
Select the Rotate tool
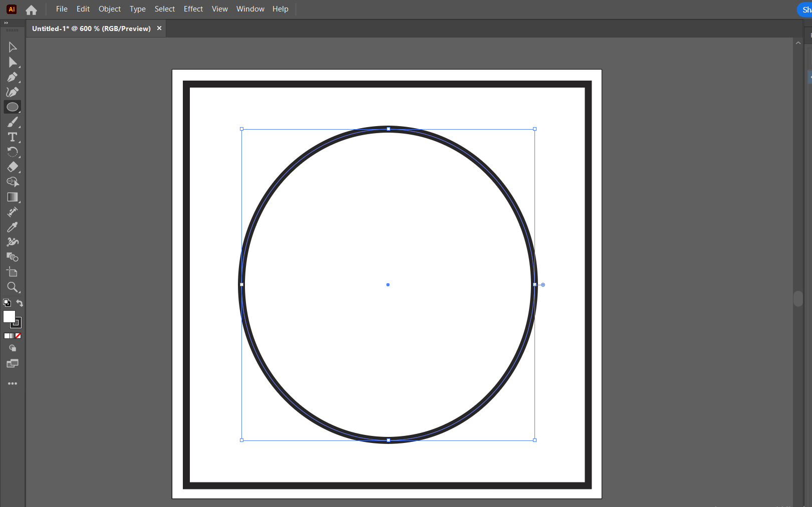(x=13, y=152)
